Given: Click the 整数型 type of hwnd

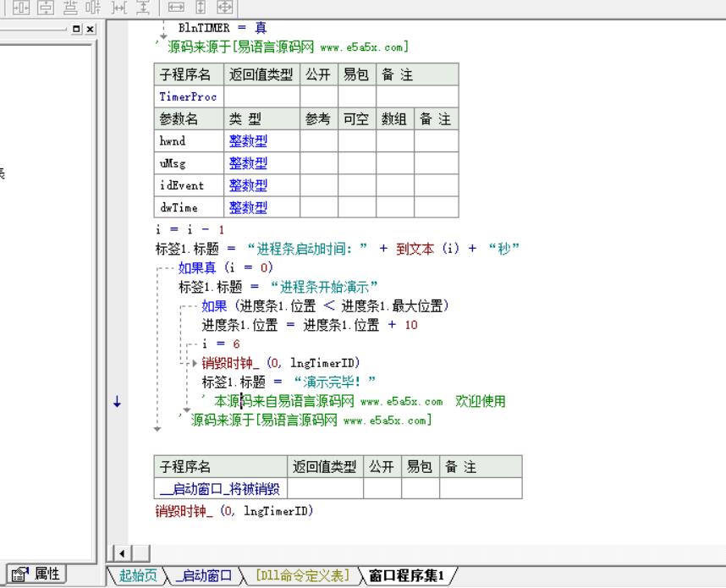Looking at the screenshot, I should [248, 140].
